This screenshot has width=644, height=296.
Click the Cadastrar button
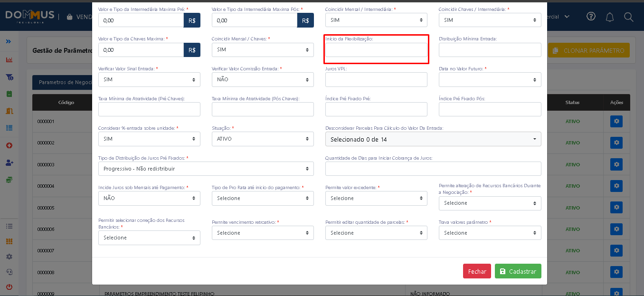click(518, 271)
